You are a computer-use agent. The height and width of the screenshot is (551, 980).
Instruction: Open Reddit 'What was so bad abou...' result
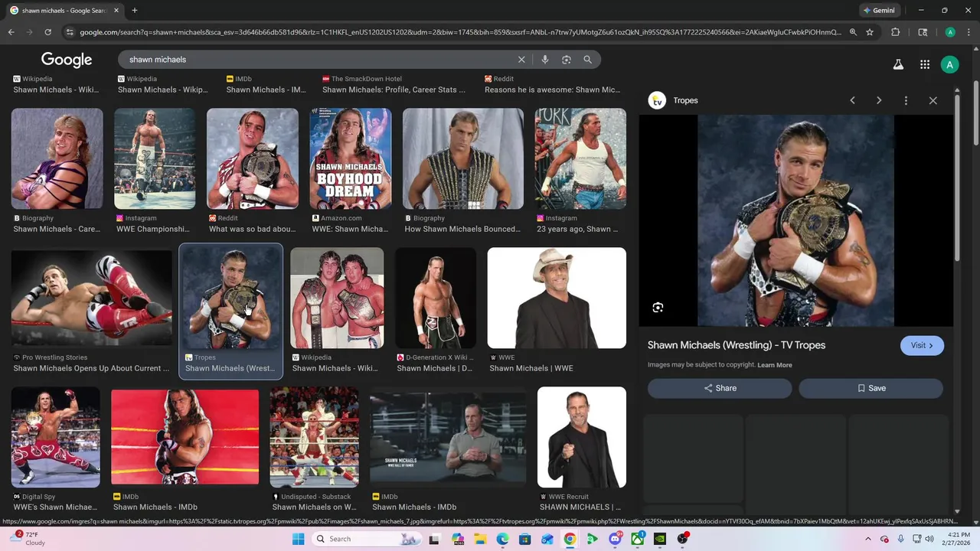tap(252, 229)
